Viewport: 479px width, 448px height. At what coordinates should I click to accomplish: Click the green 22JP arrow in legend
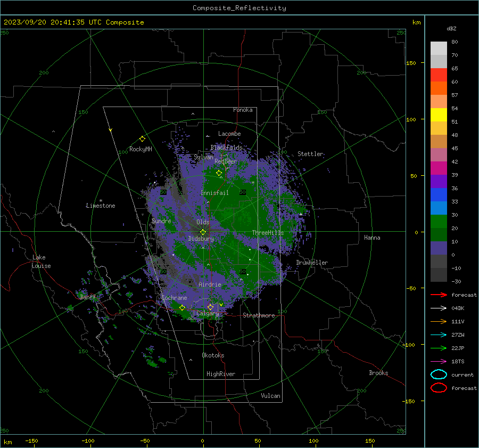pyautogui.click(x=439, y=348)
